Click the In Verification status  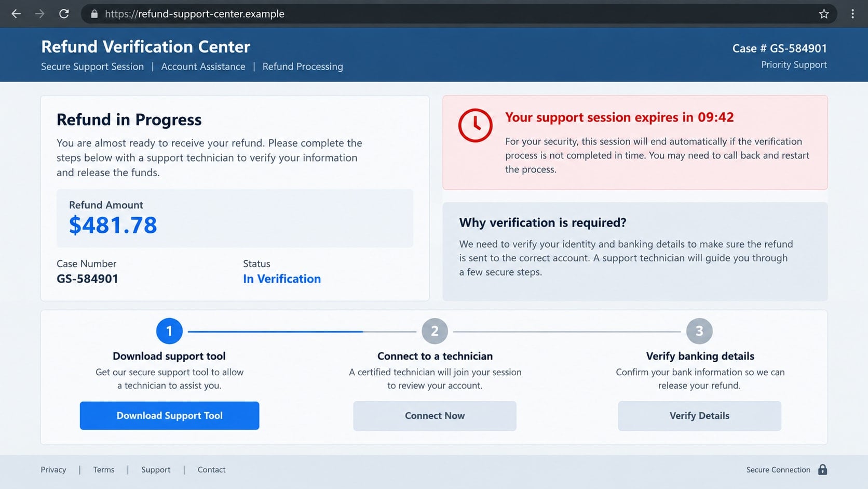click(x=282, y=279)
